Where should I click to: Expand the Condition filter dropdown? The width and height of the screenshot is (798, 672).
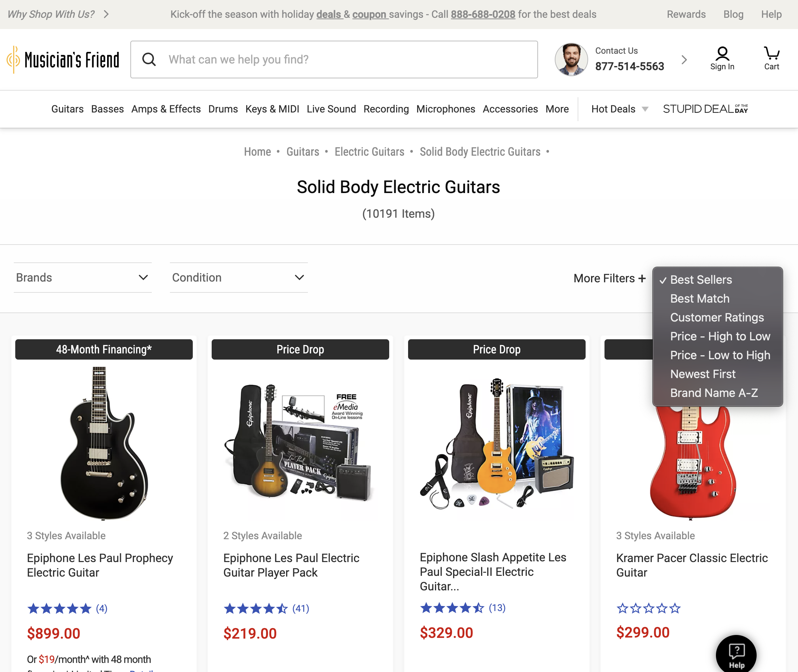click(238, 277)
